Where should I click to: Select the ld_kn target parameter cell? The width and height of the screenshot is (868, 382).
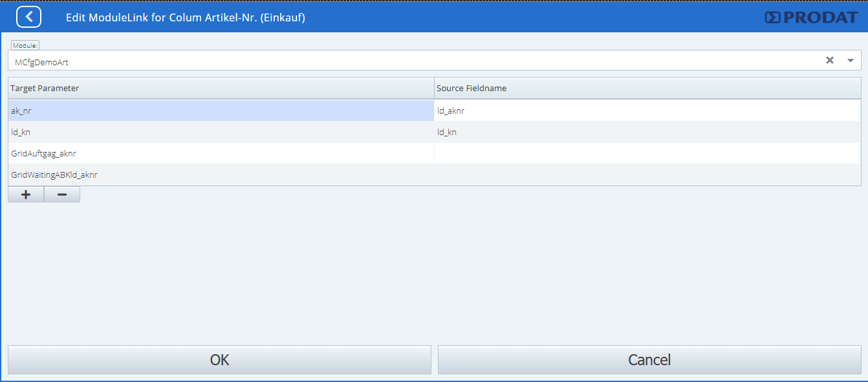(221, 132)
